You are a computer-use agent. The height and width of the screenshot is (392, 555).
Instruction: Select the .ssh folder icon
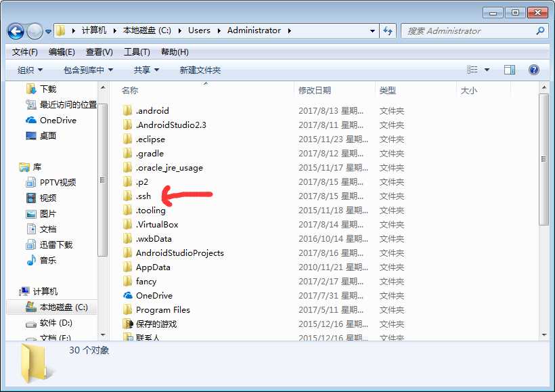coord(127,196)
